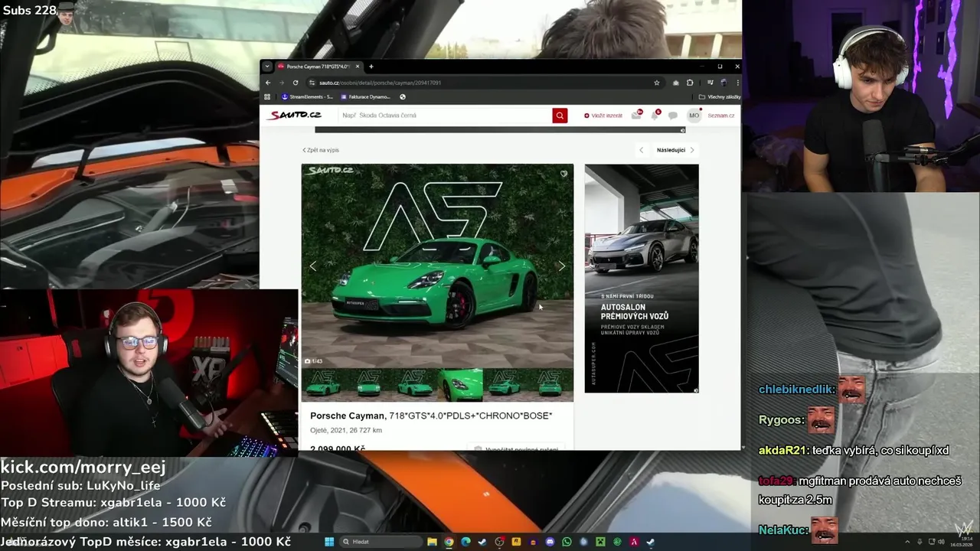Open the tab search dropdown arrow in Chrome
Screen dimensions: 980x551
click(267, 67)
